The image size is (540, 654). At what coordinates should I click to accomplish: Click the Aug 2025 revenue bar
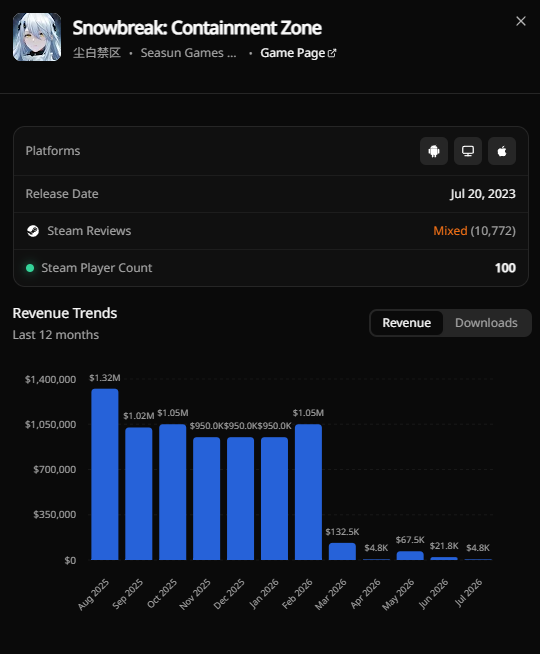coord(105,474)
